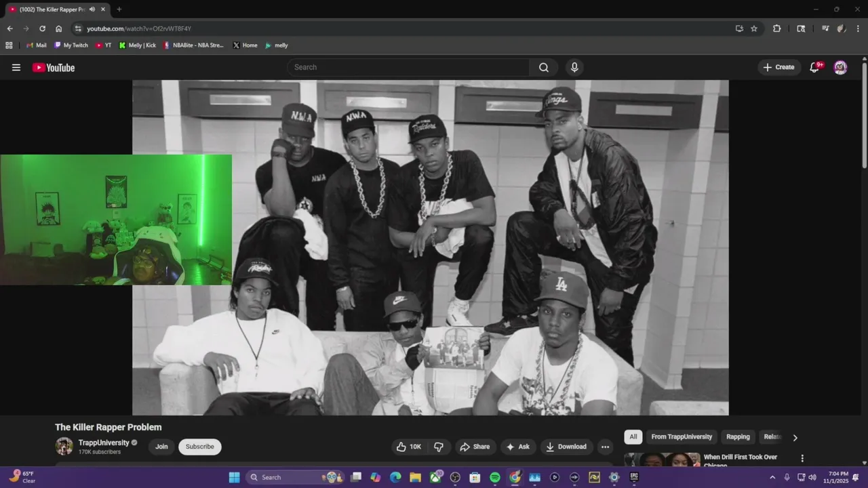
Task: Open YouTube notifications bell
Action: coord(815,67)
